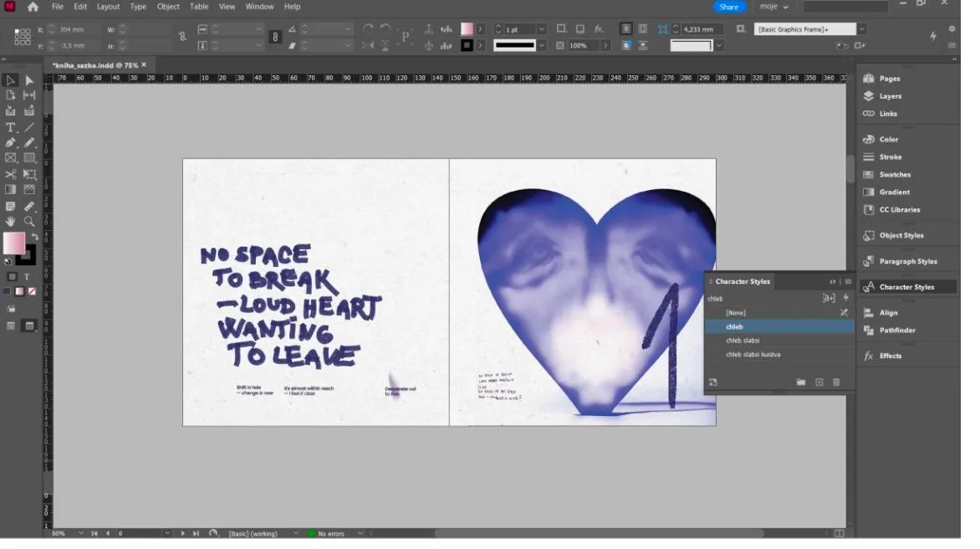Open the Character Styles panel menu

coord(848,282)
